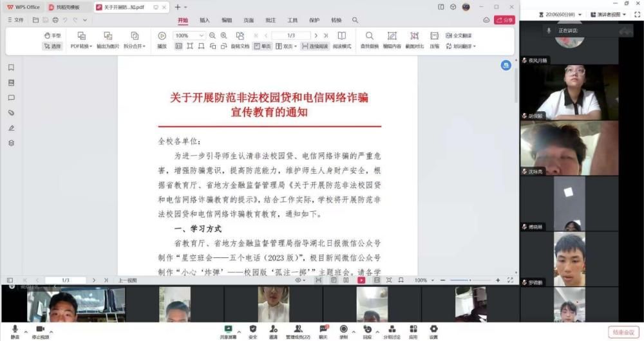
Task: Expand the 100% zoom level dropdown
Action: coord(189,35)
